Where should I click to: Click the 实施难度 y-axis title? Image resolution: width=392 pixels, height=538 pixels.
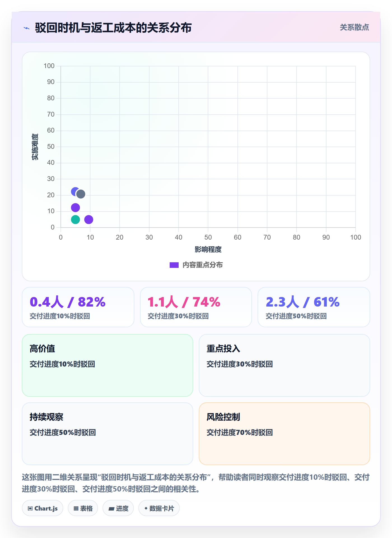(x=35, y=147)
